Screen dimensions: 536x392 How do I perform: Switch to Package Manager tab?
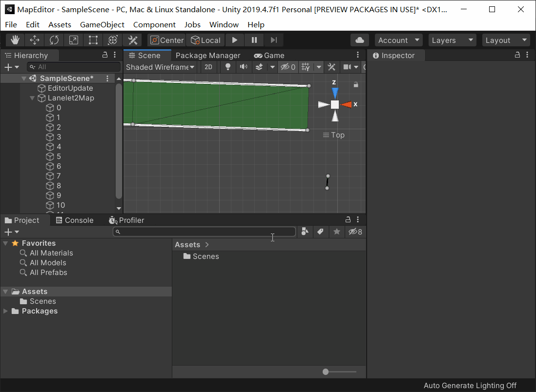(208, 55)
